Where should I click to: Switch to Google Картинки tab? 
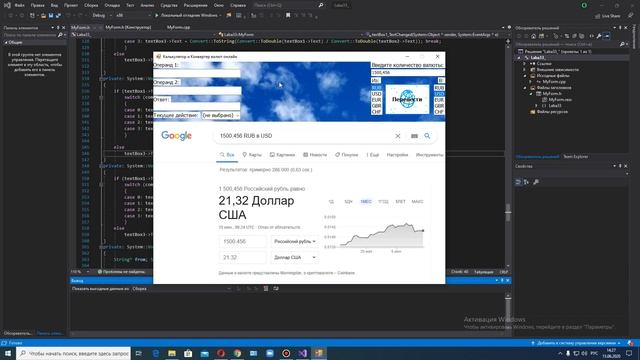click(x=282, y=155)
